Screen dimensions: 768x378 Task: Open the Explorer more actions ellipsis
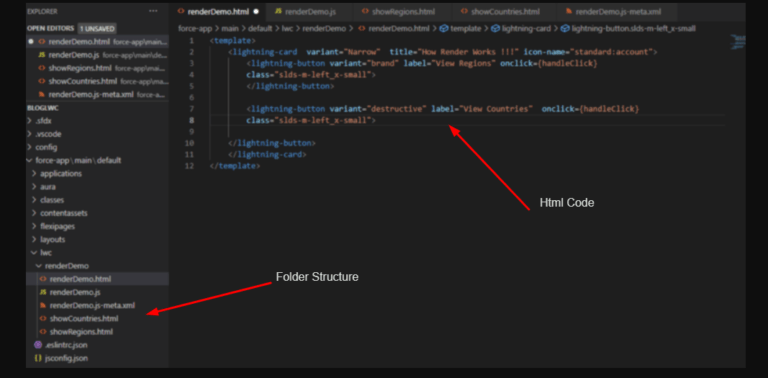coord(153,11)
